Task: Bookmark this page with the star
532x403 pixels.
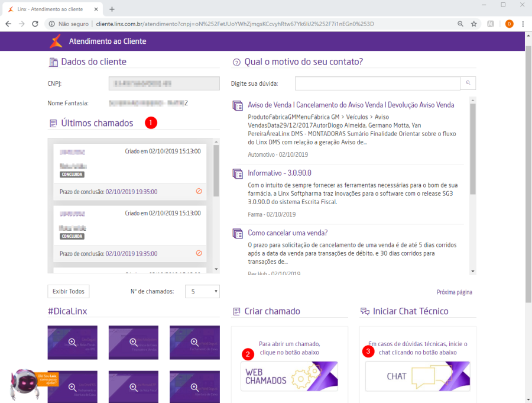Action: 474,24
